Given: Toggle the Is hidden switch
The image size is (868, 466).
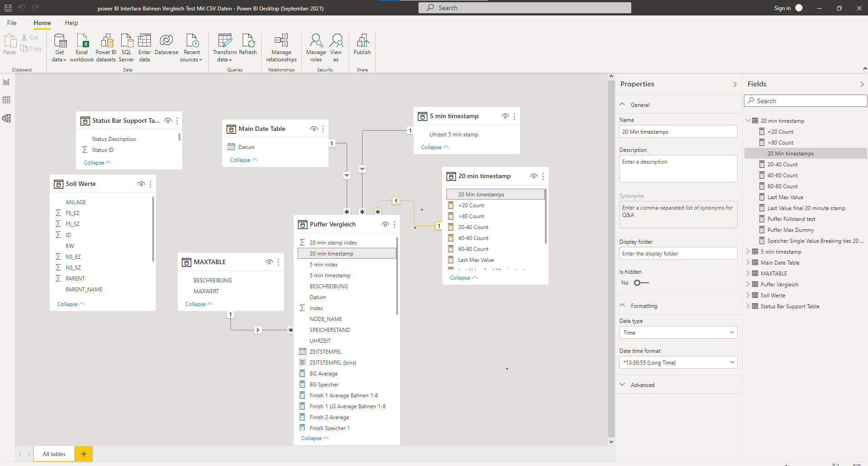Looking at the screenshot, I should (641, 283).
